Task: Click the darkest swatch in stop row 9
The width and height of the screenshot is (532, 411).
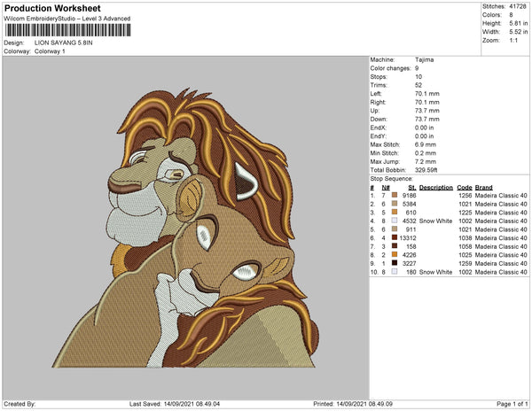Action: 395,263
